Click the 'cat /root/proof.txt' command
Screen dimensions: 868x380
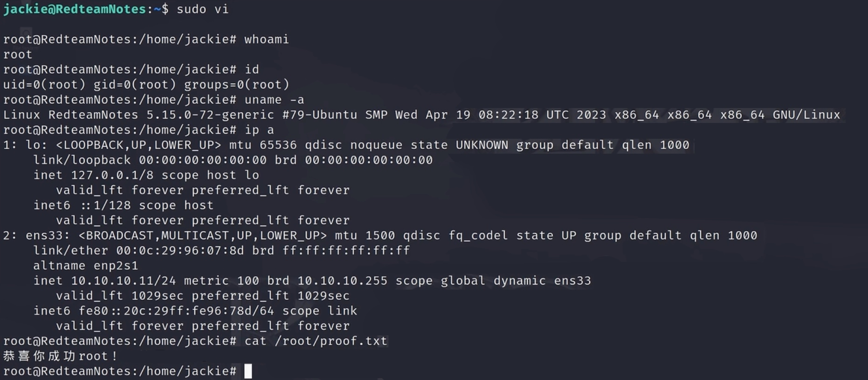click(316, 341)
